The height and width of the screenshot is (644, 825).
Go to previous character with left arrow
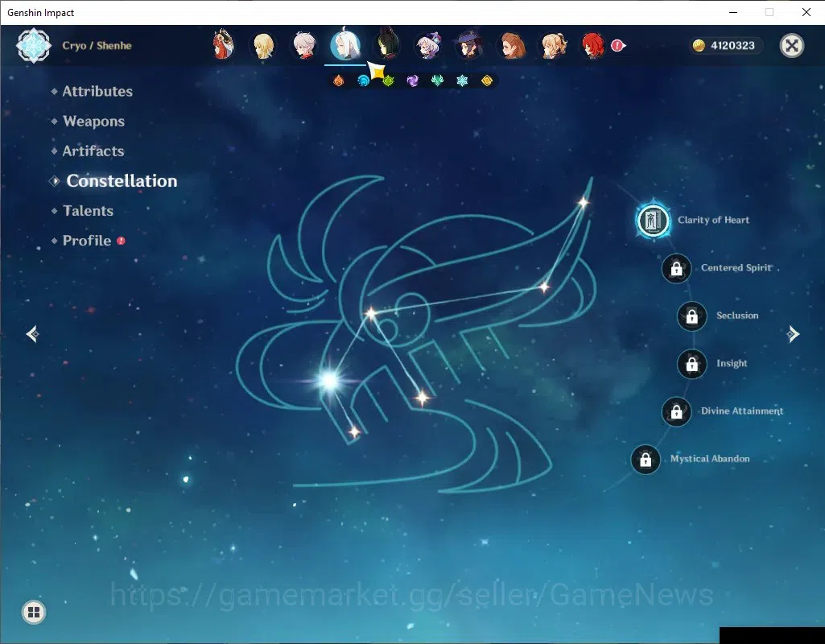33,334
